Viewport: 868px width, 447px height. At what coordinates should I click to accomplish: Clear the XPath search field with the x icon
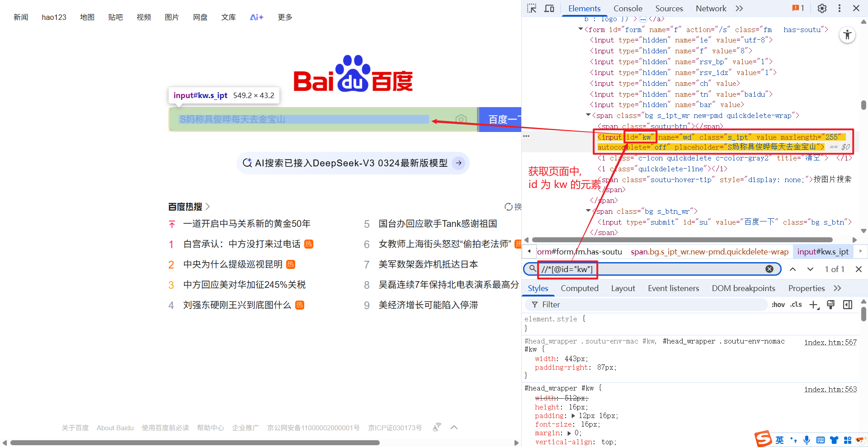[769, 269]
